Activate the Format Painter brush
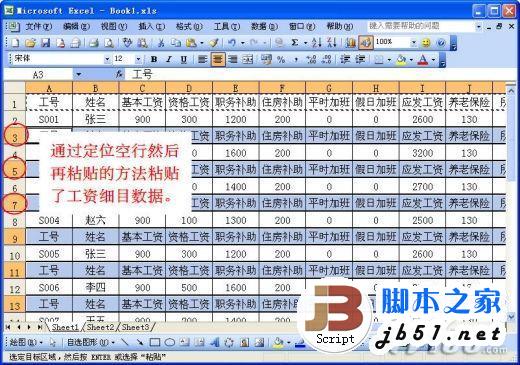Viewport: 520px width, 365px height. click(x=214, y=43)
